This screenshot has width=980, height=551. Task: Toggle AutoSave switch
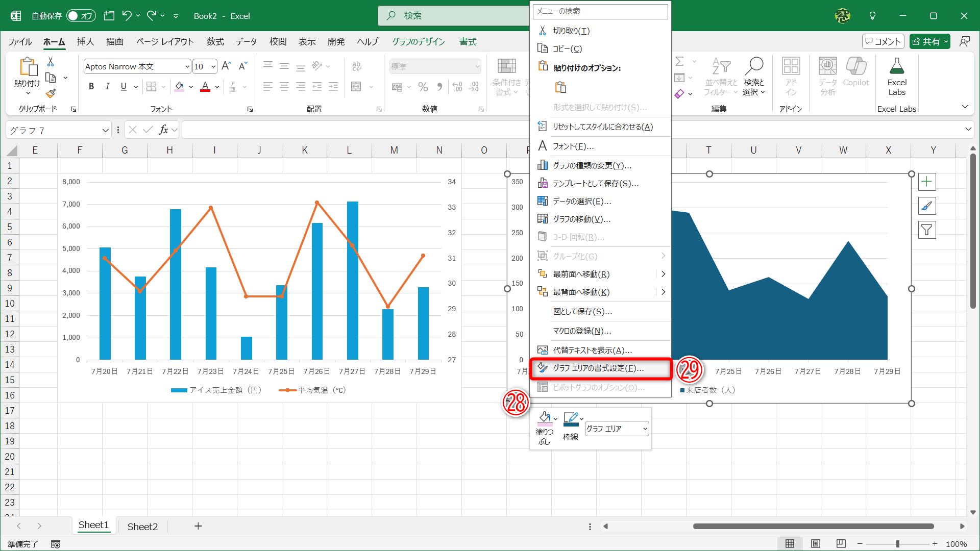81,16
